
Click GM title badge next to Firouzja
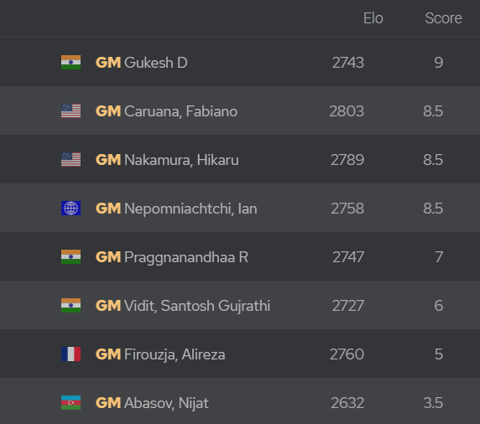coord(108,354)
